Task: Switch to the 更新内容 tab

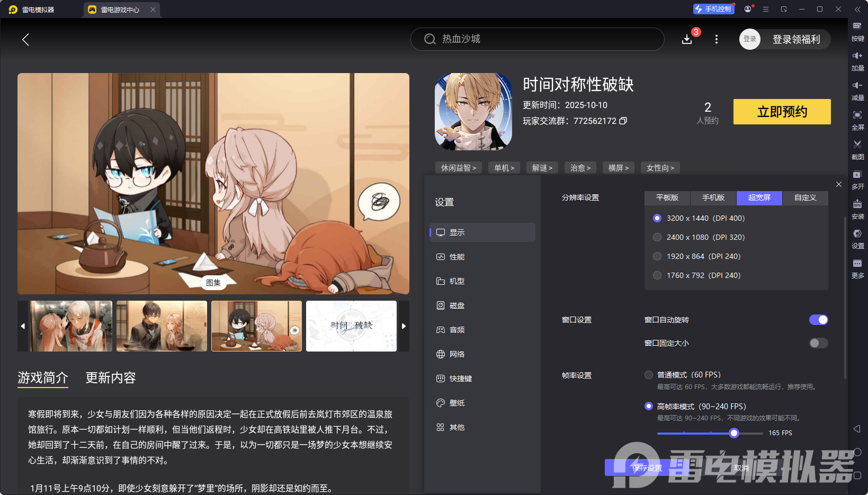Action: click(x=110, y=378)
